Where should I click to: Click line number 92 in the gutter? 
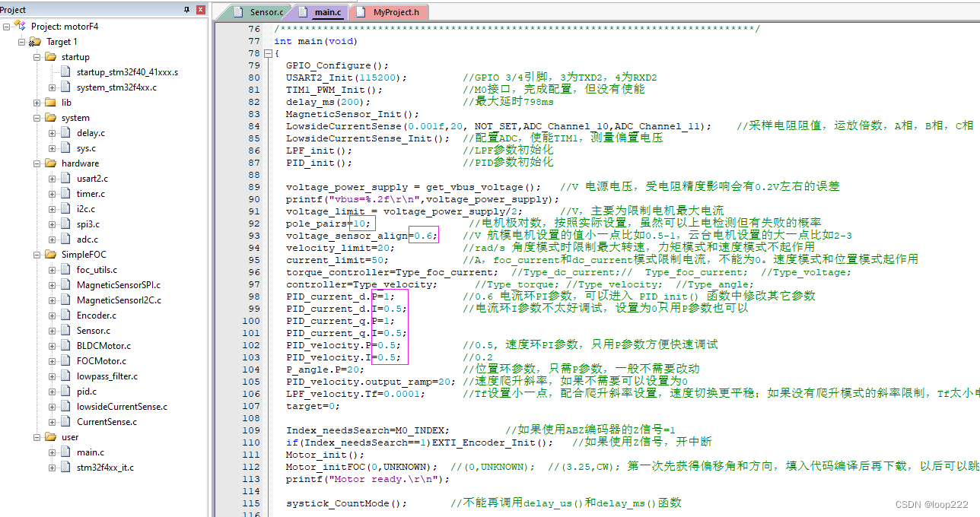pos(254,224)
